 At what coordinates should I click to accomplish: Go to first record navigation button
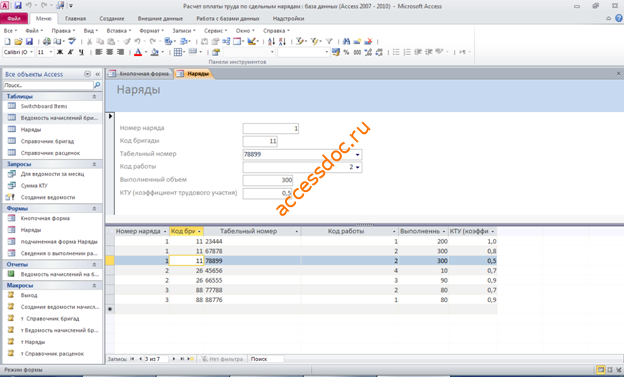pyautogui.click(x=132, y=359)
